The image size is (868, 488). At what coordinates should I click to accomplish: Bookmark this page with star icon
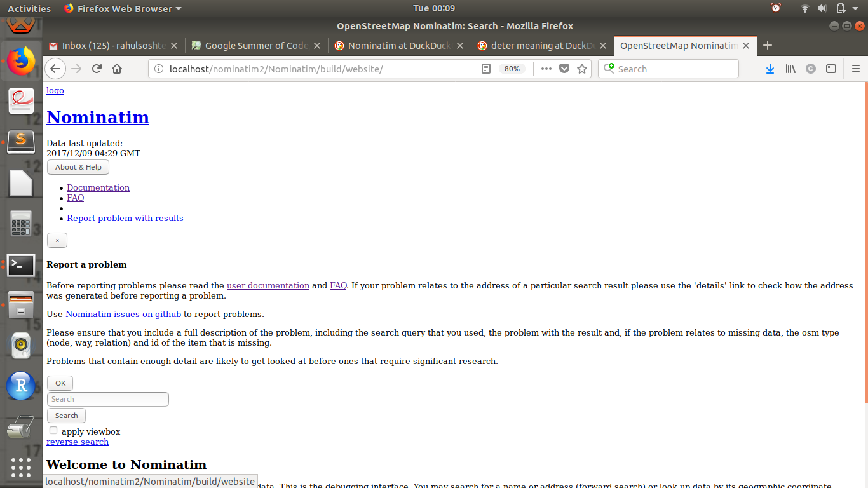pyautogui.click(x=582, y=69)
